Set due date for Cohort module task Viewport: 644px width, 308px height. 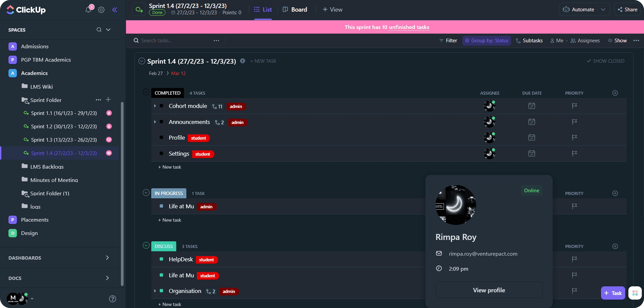click(x=532, y=106)
